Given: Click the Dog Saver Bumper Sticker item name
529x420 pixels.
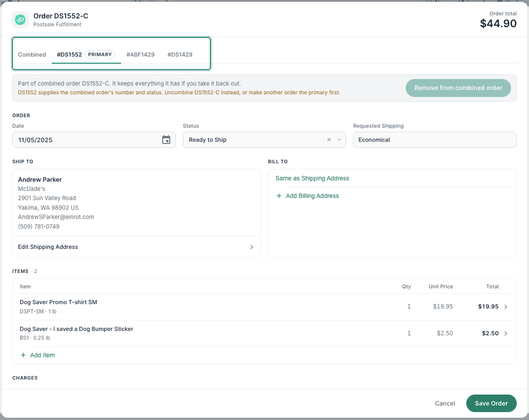Looking at the screenshot, I should click(76, 329).
